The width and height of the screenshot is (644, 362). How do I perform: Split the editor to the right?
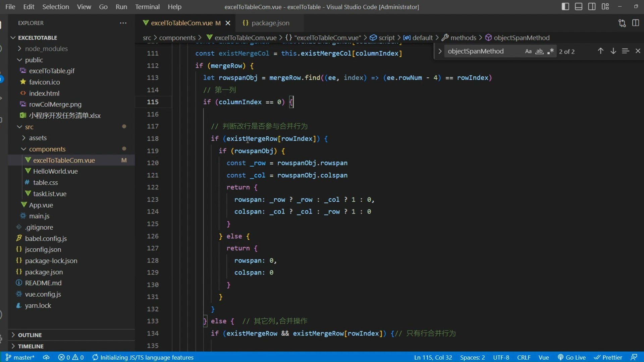pos(636,23)
